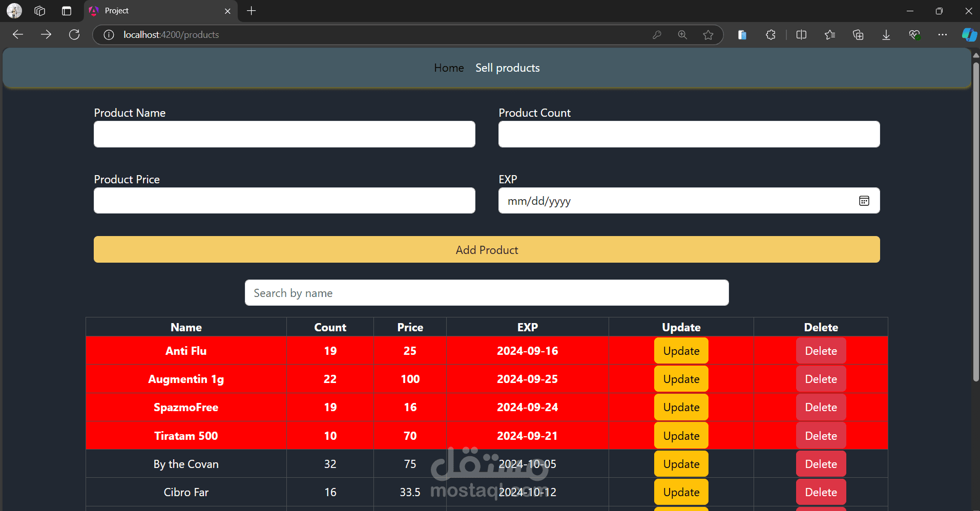This screenshot has width=980, height=511.
Task: Delete the Tiratam 500 product
Action: point(821,436)
